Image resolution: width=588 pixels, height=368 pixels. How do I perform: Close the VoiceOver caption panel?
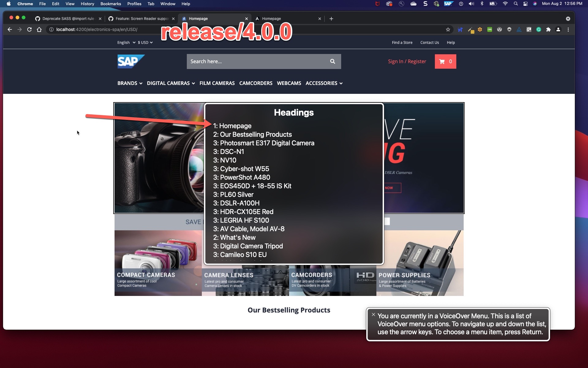(x=373, y=315)
